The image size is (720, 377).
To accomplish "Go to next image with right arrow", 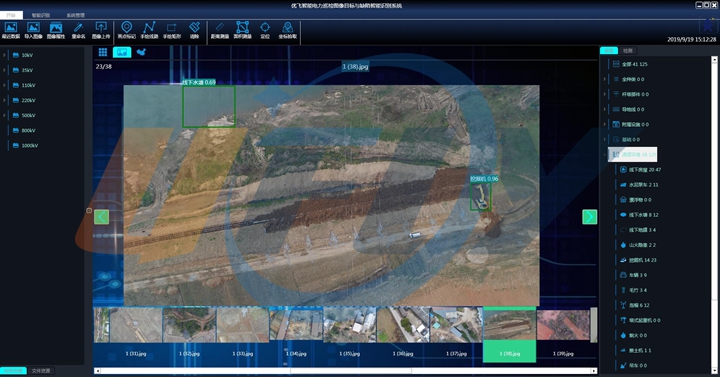I will 590,217.
